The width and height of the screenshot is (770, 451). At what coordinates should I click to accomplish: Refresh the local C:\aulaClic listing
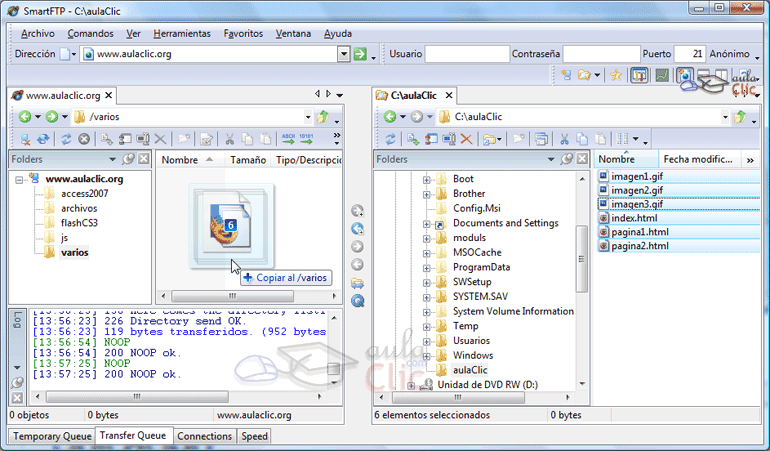pos(390,140)
